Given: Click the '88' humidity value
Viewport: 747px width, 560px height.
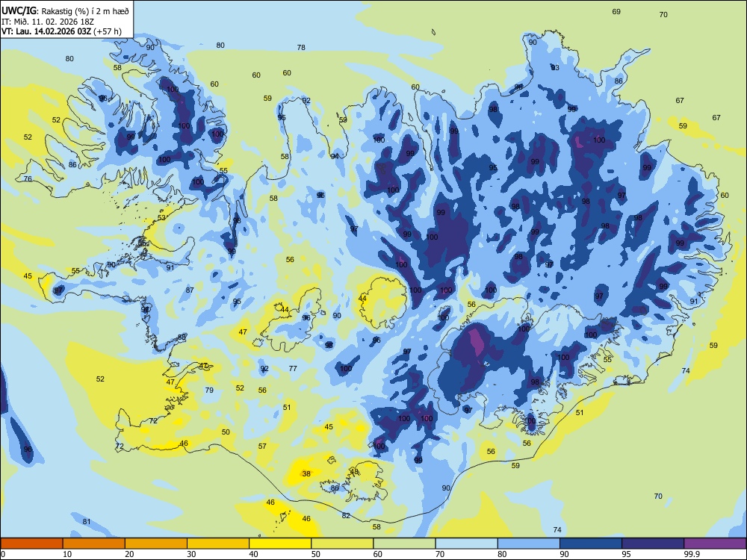Looking at the screenshot, I should [182, 337].
